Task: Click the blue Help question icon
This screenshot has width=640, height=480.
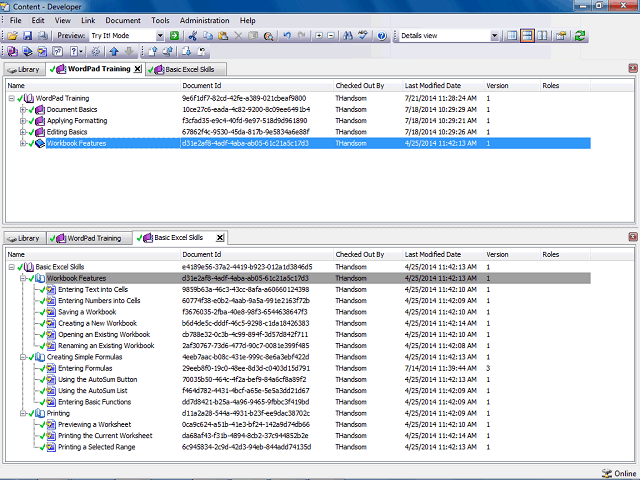Action: (x=381, y=36)
